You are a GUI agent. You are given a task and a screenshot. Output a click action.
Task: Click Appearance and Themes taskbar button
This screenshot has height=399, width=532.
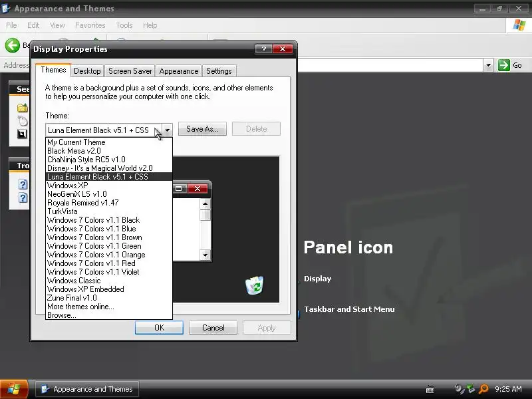coord(87,389)
